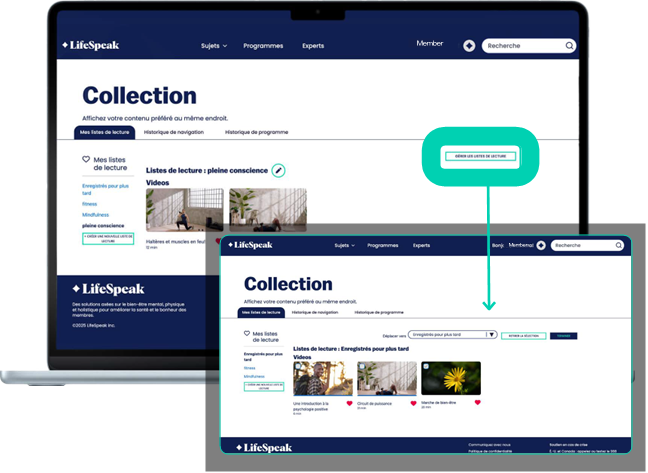This screenshot has height=473, width=648.
Task: Click heart icon under Circuit de puissance
Action: (412, 403)
